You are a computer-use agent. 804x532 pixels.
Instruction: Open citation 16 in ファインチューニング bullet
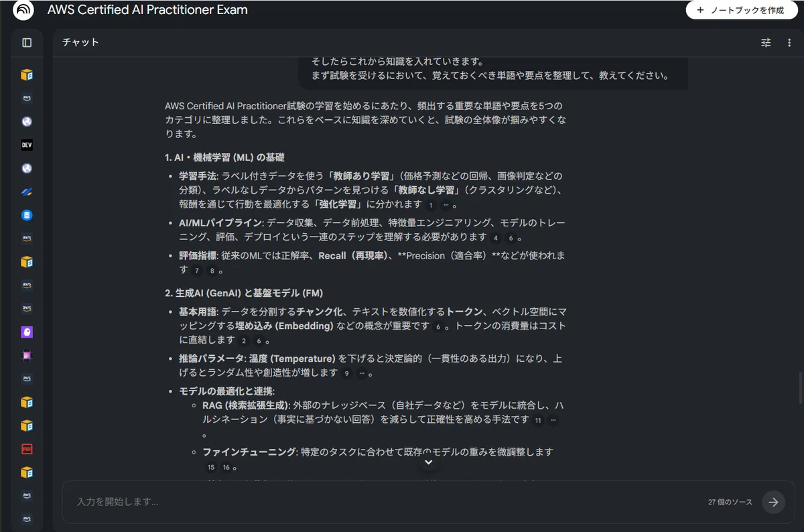click(226, 468)
